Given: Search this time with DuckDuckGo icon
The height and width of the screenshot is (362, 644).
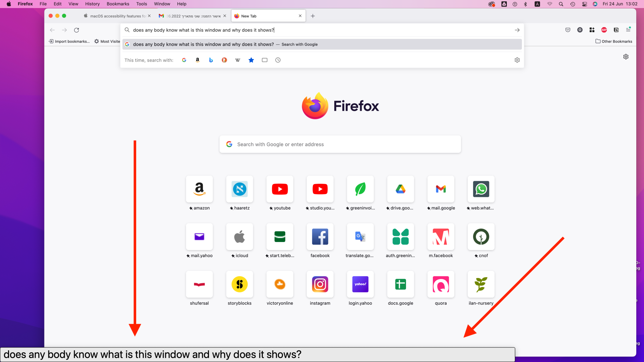Looking at the screenshot, I should click(x=224, y=60).
